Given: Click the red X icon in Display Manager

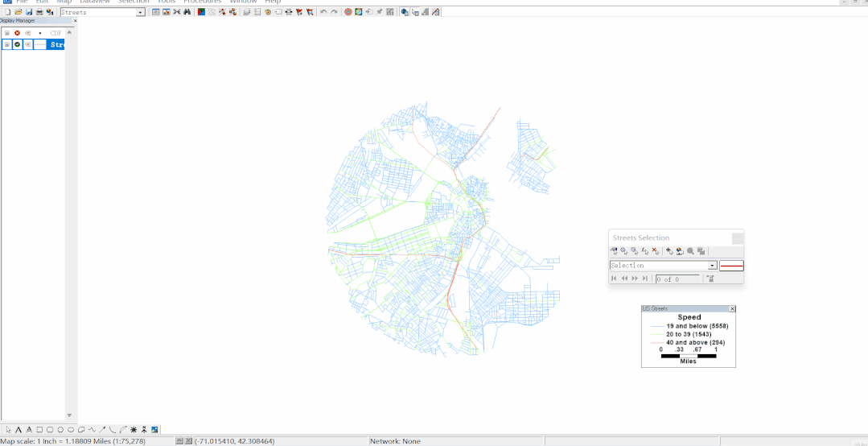Looking at the screenshot, I should 17,33.
